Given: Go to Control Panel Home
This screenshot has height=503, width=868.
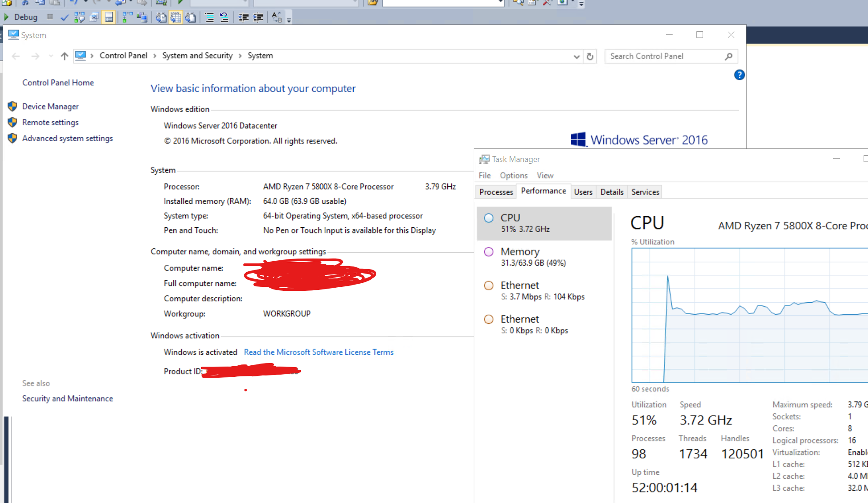Looking at the screenshot, I should [x=58, y=83].
